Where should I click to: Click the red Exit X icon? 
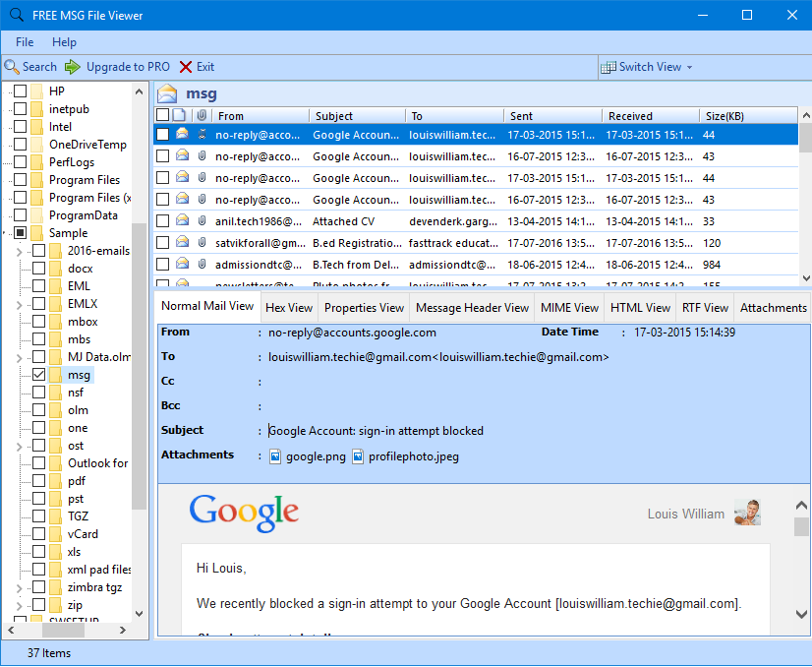[186, 67]
